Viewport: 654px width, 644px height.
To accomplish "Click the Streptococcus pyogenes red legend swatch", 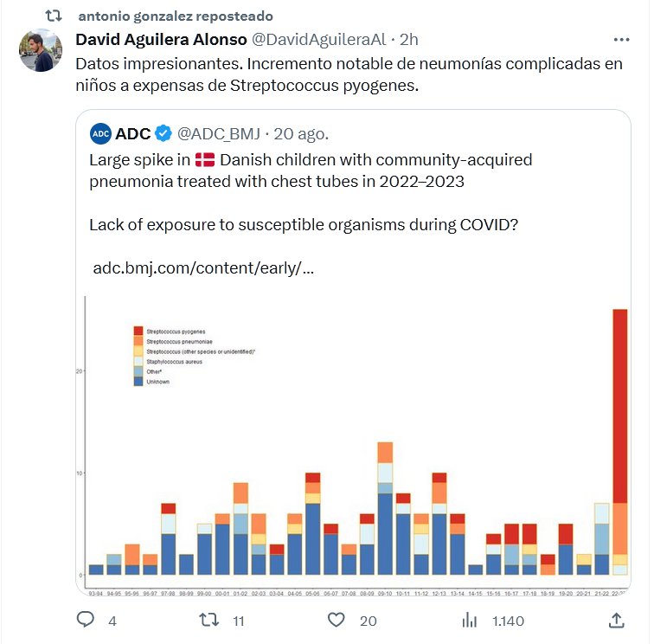I will tap(138, 332).
